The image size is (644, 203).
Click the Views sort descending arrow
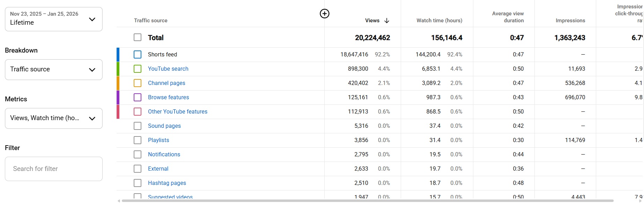387,21
